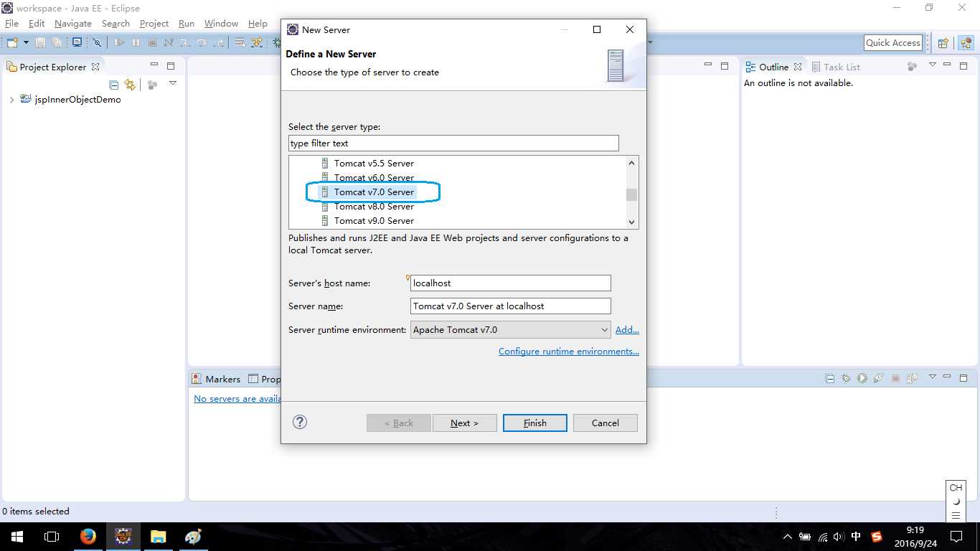
Task: Minimize the Project Explorer panel
Action: tap(154, 65)
